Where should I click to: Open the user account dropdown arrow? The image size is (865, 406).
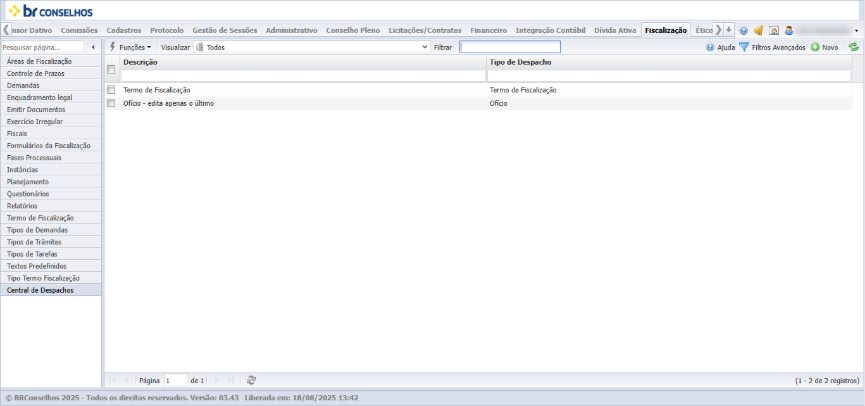[856, 31]
